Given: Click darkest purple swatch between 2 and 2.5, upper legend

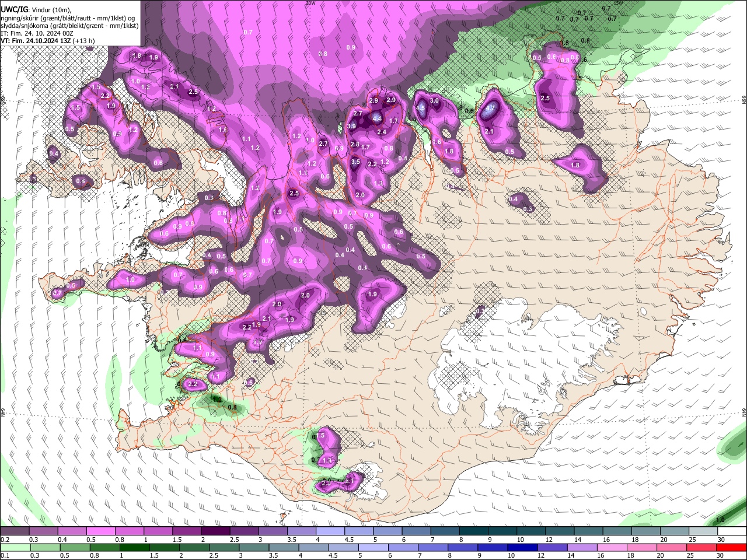Looking at the screenshot, I should point(216,531).
